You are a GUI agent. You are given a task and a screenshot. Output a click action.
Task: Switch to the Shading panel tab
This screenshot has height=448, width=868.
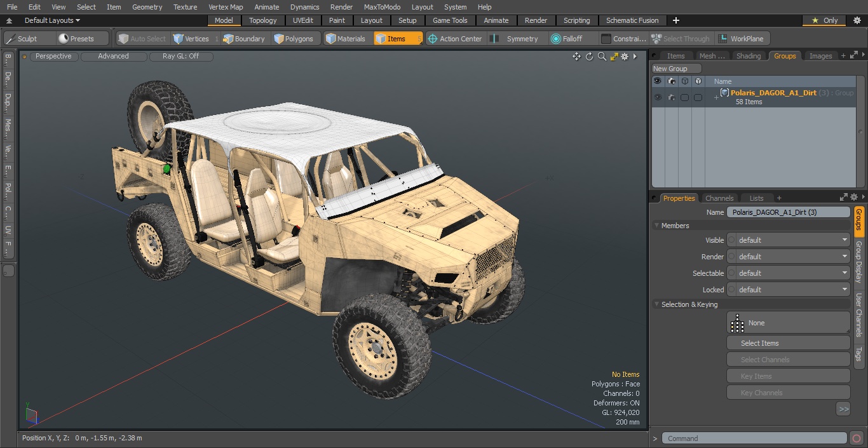(748, 56)
